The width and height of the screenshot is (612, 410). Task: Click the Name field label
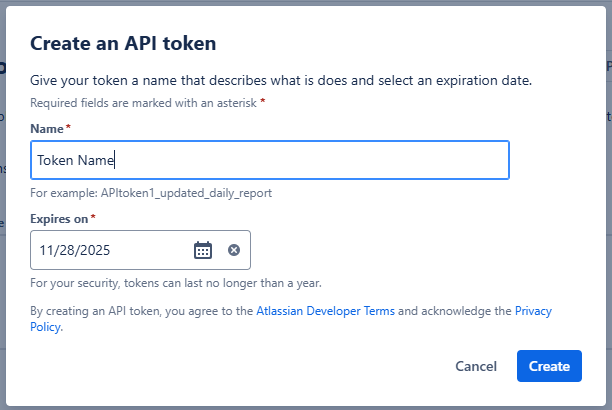(47, 129)
